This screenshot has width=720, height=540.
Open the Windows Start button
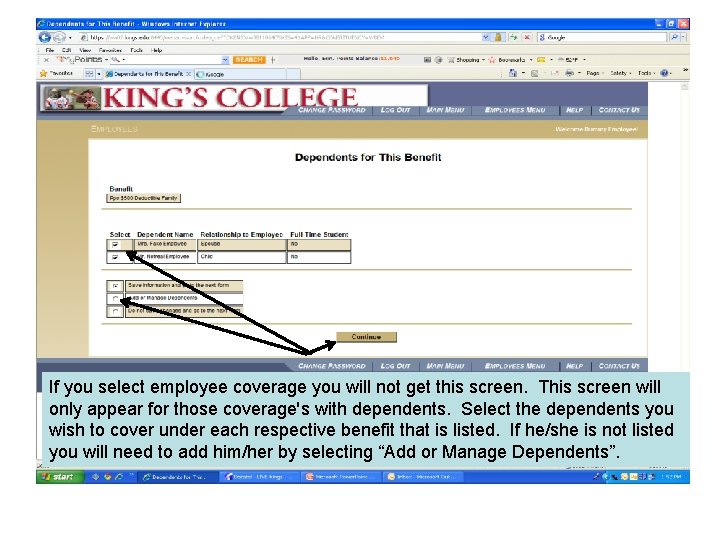pyautogui.click(x=60, y=477)
